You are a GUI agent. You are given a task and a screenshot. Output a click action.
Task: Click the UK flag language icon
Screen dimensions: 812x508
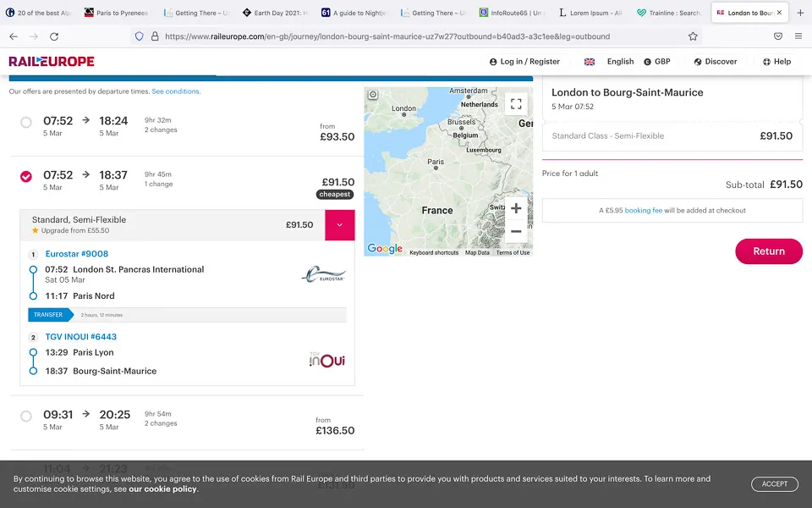pos(590,62)
